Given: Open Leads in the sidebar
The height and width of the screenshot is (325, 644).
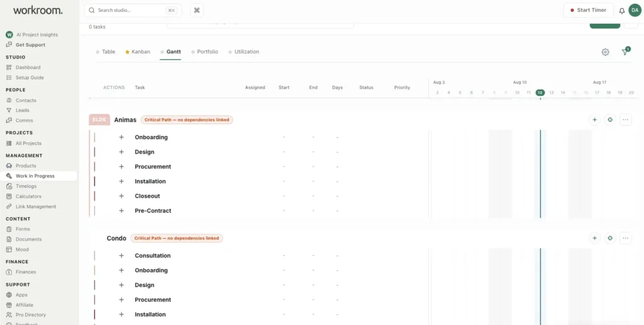Looking at the screenshot, I should 23,110.
